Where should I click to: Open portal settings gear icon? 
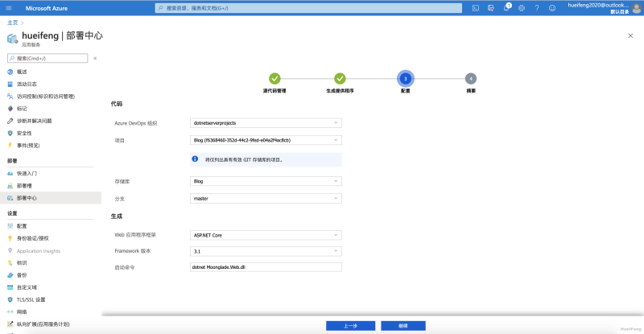click(x=522, y=8)
